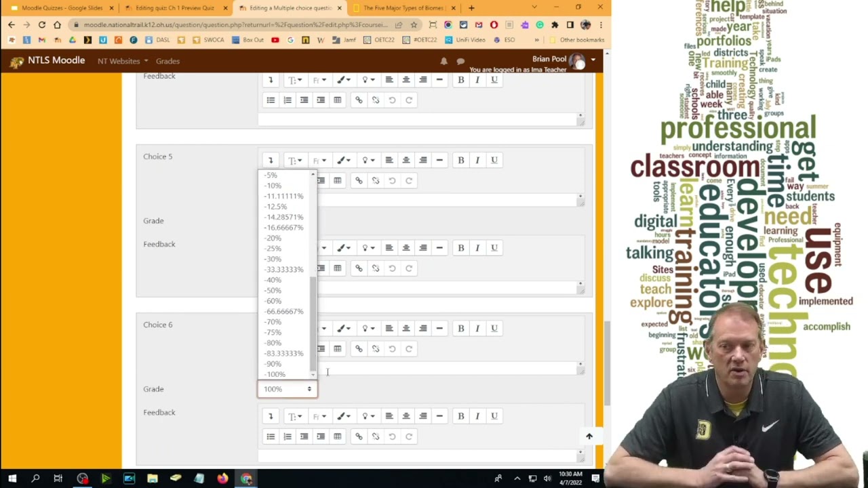This screenshot has width=868, height=488.
Task: Bookmark this page with the star icon
Action: [x=414, y=25]
